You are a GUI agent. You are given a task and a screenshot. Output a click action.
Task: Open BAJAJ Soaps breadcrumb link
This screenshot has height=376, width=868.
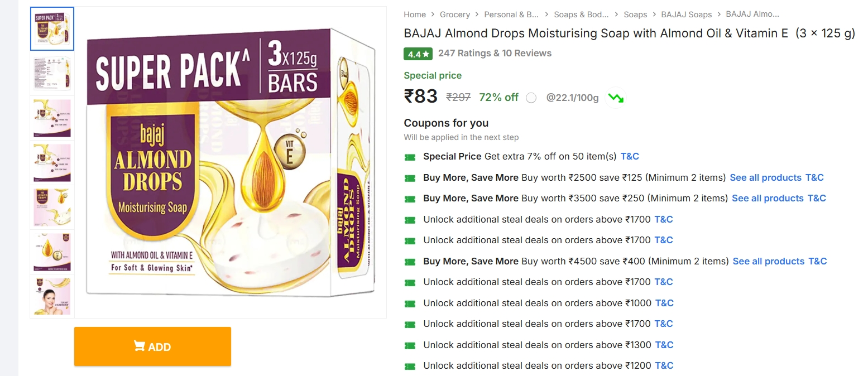[687, 14]
